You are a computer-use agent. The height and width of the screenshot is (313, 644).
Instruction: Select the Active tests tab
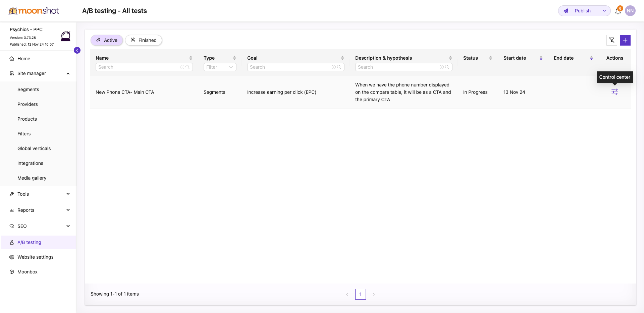click(107, 40)
